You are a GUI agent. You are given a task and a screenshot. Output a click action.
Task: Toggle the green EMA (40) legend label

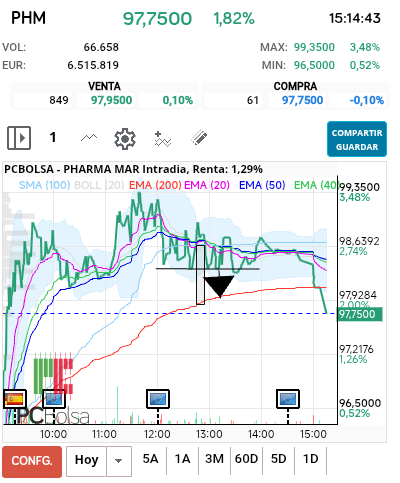[316, 185]
